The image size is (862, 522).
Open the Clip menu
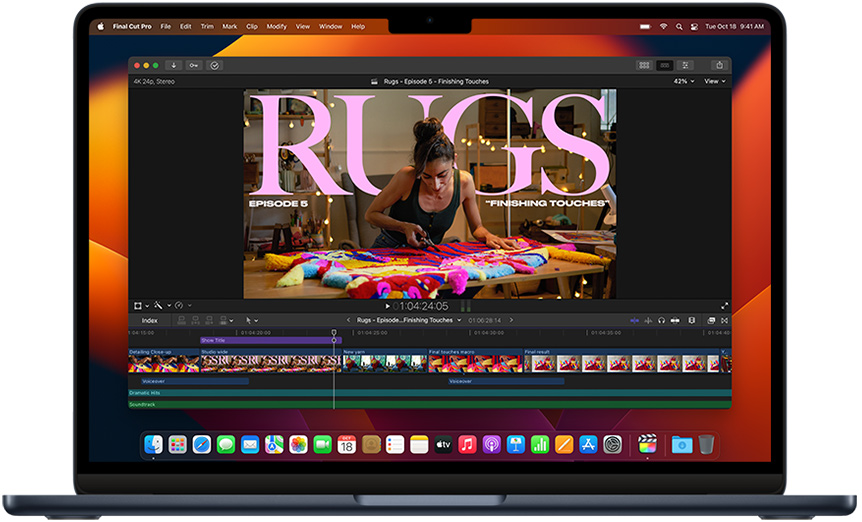coord(252,26)
